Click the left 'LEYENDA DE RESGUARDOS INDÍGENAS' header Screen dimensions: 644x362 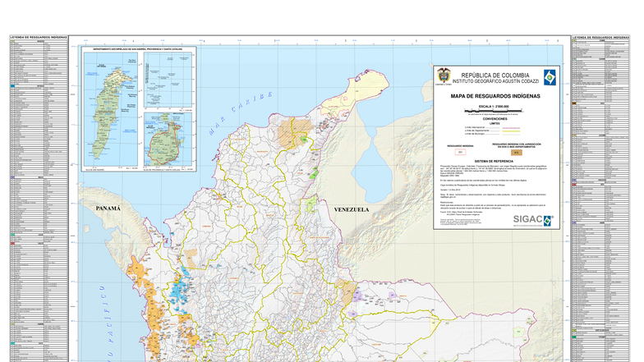tap(39, 38)
